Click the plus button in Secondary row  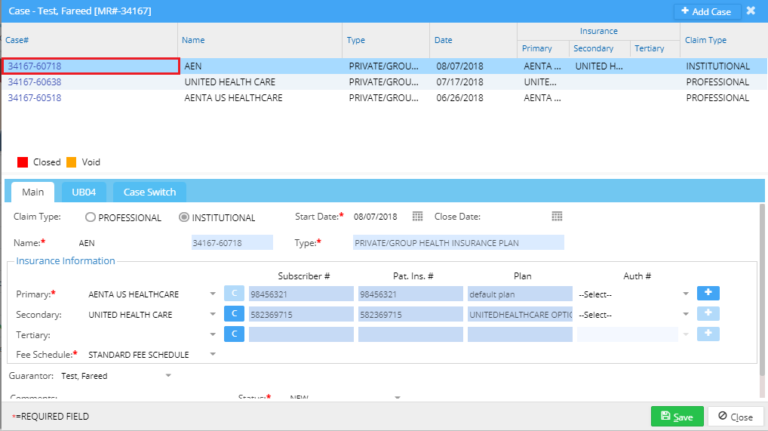pyautogui.click(x=708, y=313)
